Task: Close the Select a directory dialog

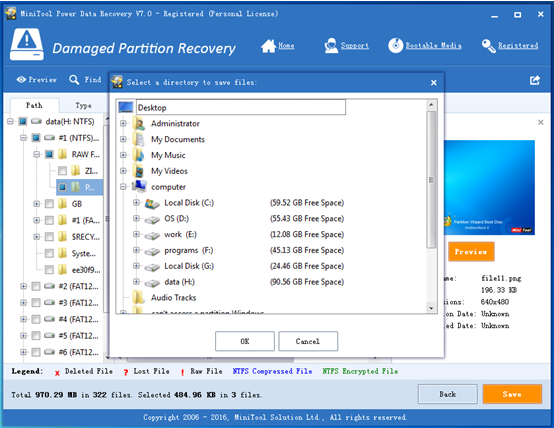Action: click(434, 83)
